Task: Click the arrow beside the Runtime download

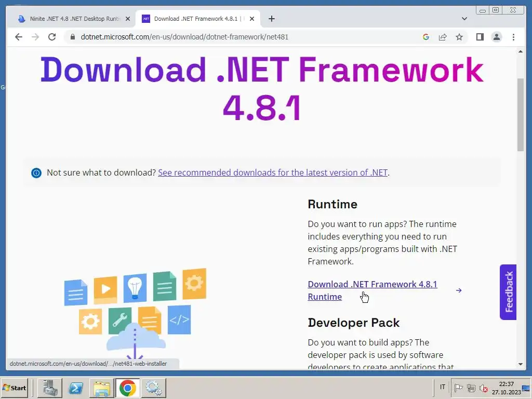Action: tap(459, 290)
